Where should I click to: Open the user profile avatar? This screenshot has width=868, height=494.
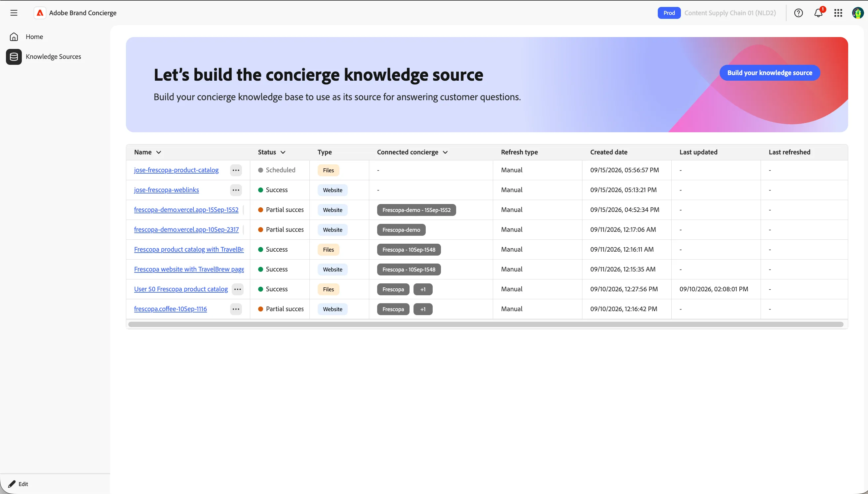(858, 13)
